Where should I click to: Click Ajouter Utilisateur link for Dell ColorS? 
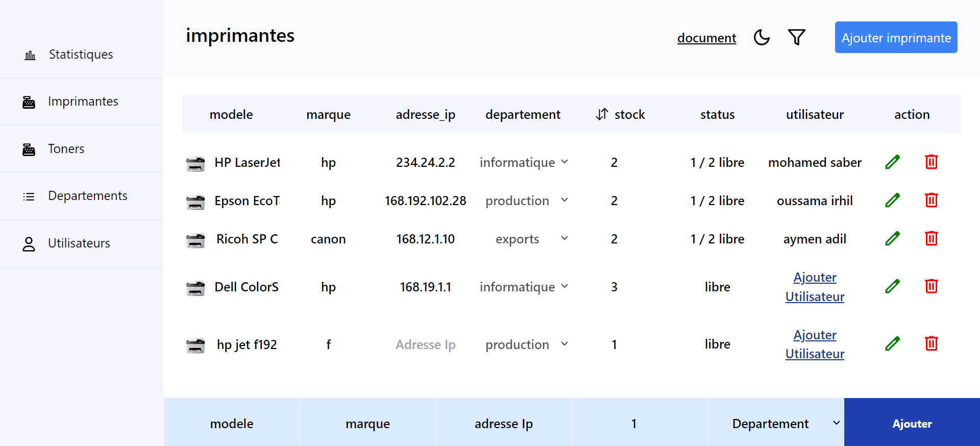(x=815, y=287)
